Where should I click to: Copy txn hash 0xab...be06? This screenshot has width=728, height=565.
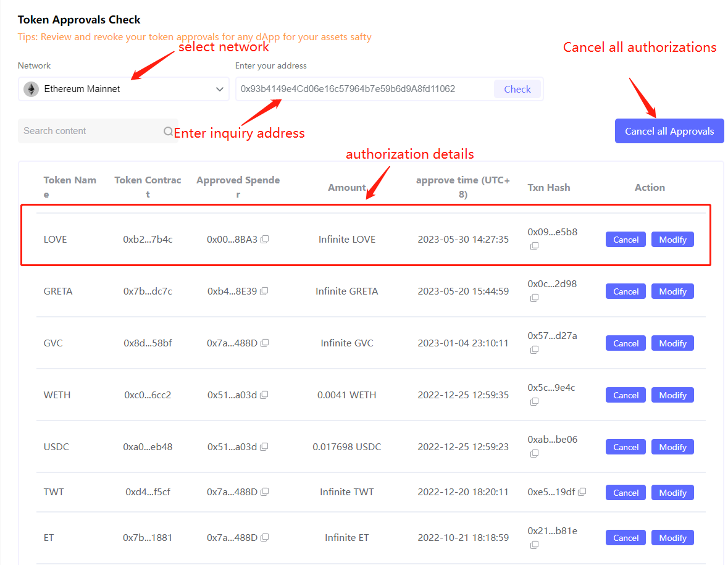tap(534, 454)
